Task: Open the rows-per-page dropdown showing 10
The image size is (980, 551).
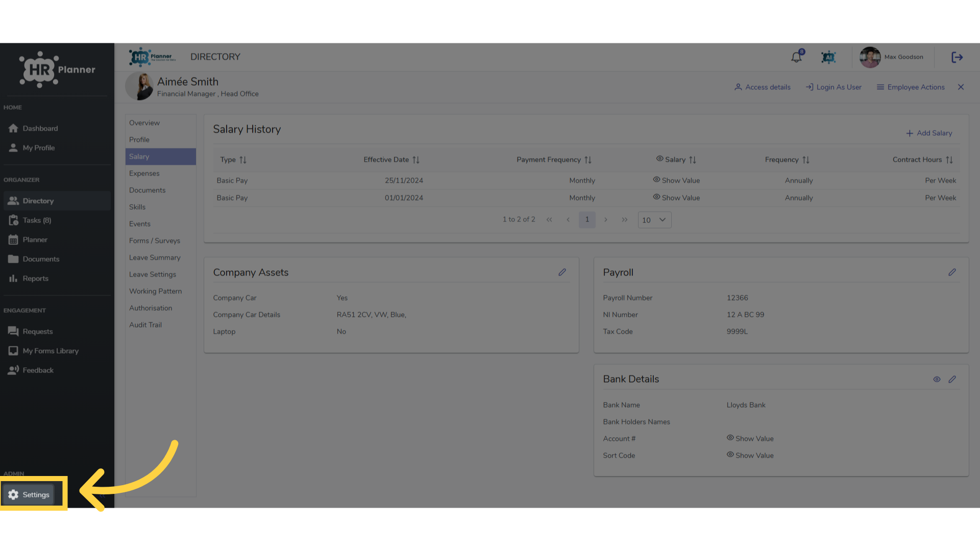Action: pyautogui.click(x=654, y=220)
